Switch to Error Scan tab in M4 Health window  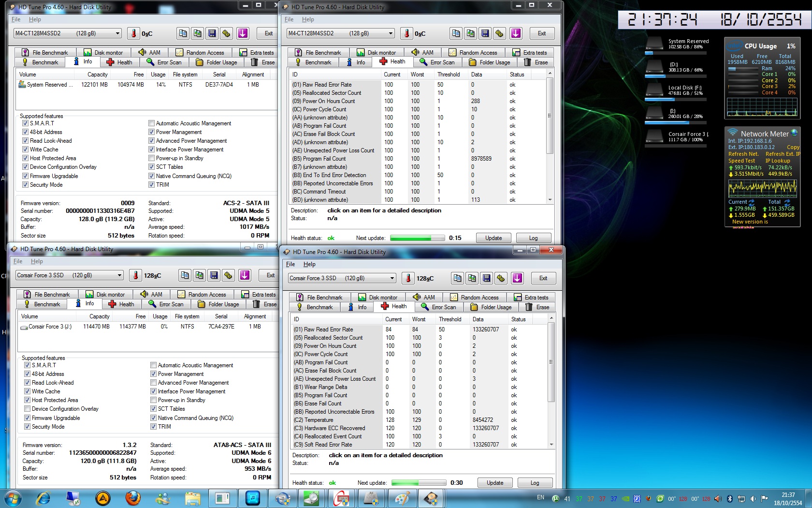[437, 62]
